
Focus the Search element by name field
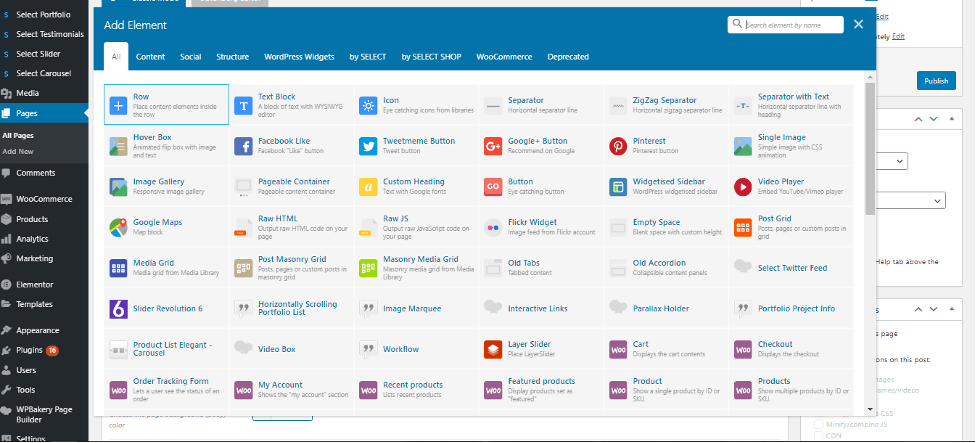point(786,25)
